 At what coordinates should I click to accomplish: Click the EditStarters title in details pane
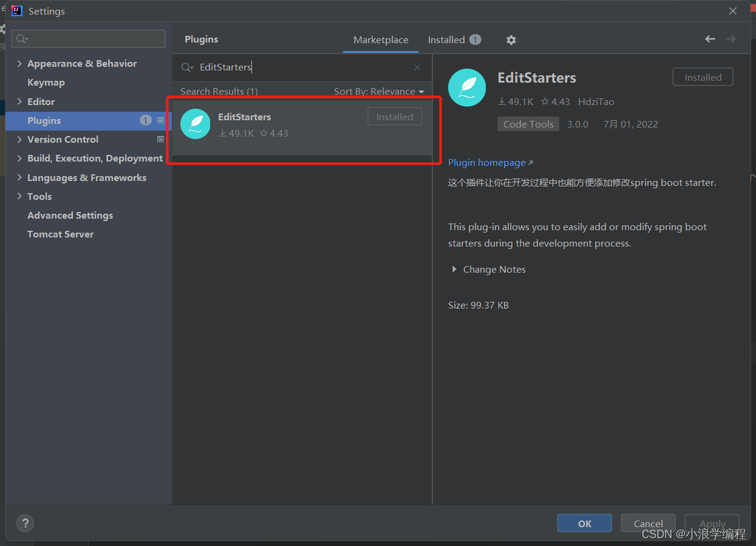537,78
